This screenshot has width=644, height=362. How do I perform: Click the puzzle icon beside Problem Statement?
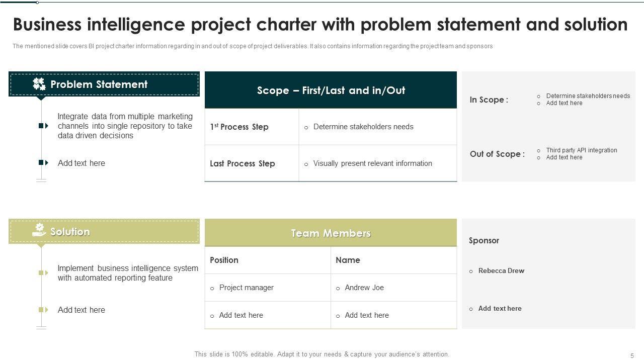click(x=39, y=84)
